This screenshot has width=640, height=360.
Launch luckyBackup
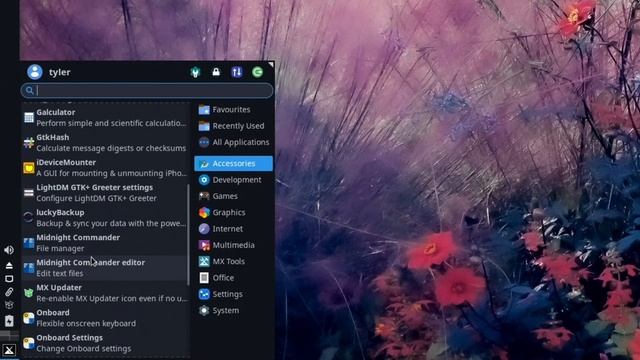point(105,218)
